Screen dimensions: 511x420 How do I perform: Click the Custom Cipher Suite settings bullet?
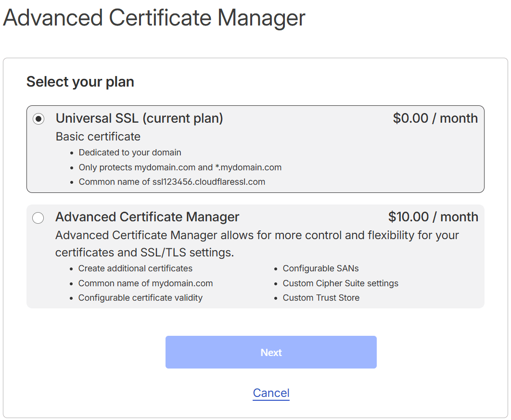click(340, 283)
